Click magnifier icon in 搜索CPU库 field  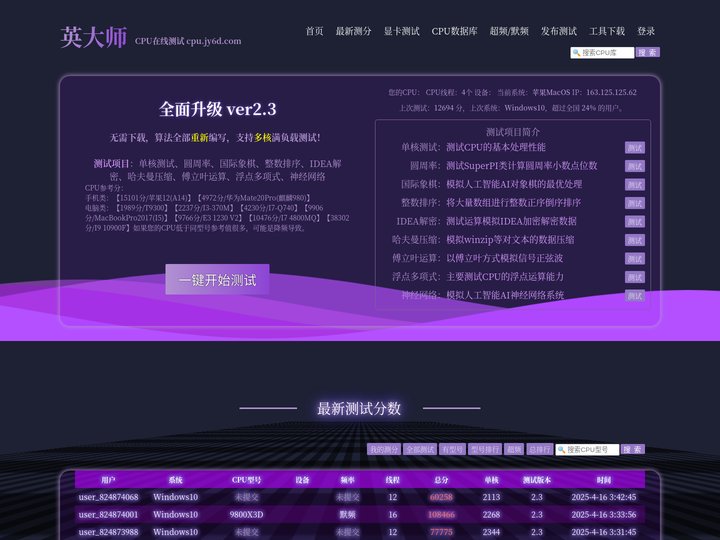(576, 53)
